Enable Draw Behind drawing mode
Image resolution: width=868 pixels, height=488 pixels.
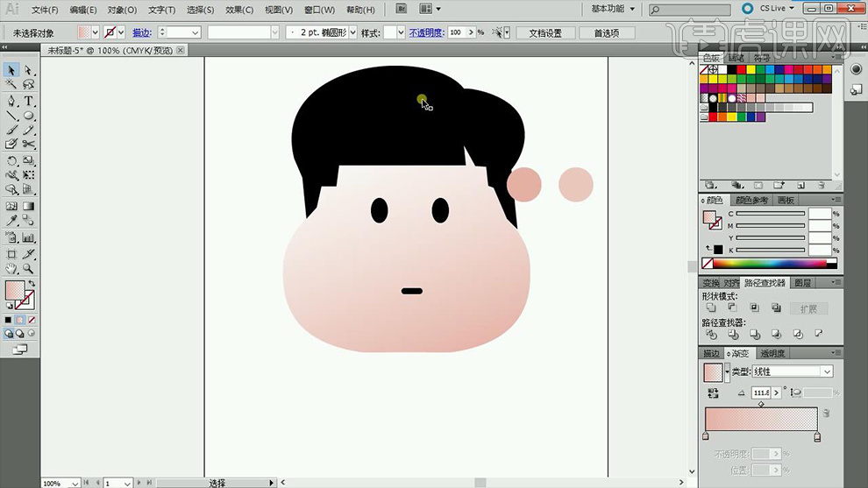[x=20, y=334]
